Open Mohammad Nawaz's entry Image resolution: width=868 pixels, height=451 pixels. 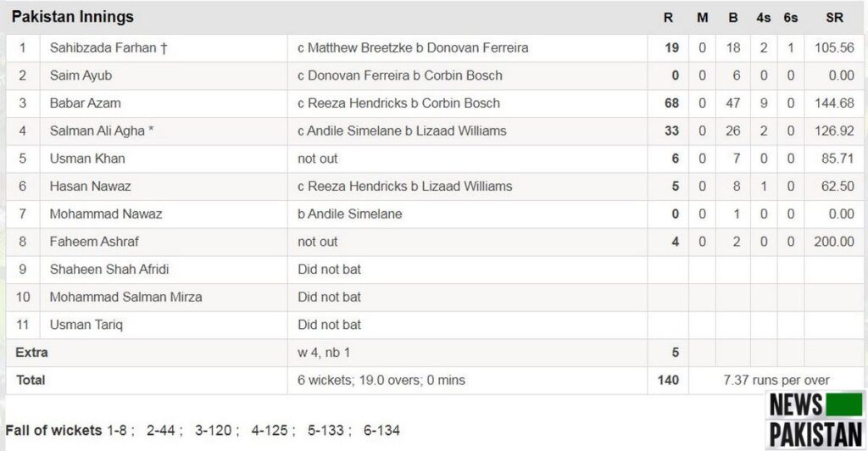tap(105, 214)
